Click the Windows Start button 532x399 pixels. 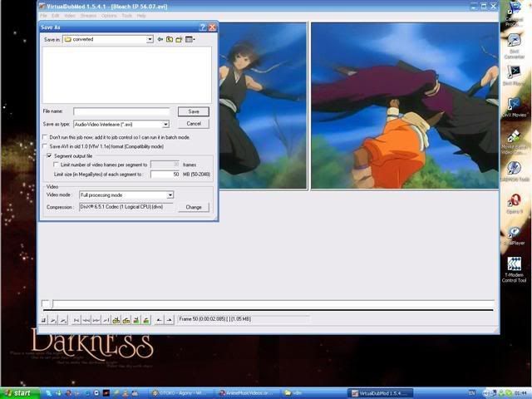click(20, 393)
